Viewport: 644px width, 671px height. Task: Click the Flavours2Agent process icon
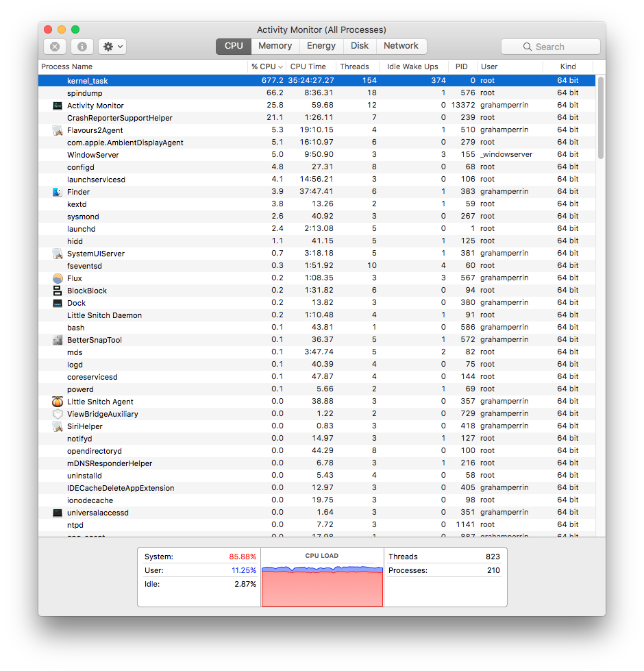pos(58,130)
